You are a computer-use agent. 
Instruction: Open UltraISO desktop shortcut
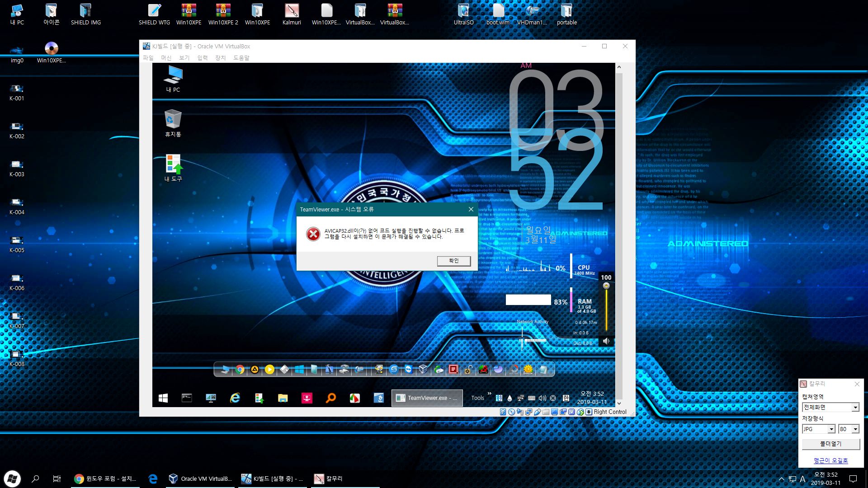[463, 14]
